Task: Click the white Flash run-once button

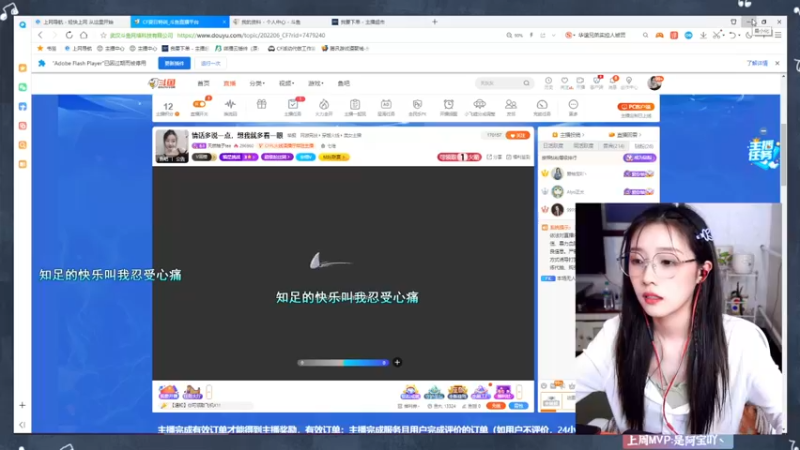Action: click(x=211, y=63)
